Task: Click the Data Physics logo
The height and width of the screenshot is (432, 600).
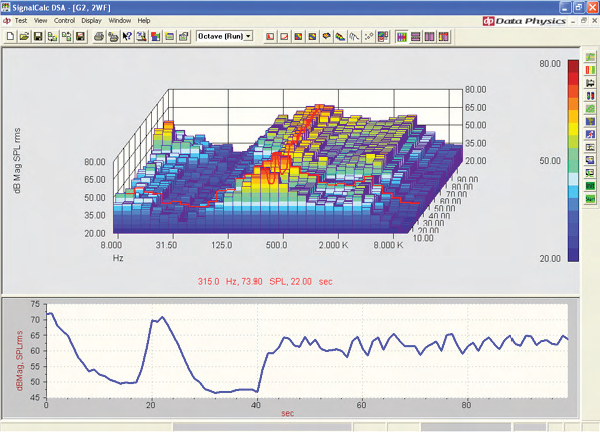Action: pyautogui.click(x=524, y=20)
